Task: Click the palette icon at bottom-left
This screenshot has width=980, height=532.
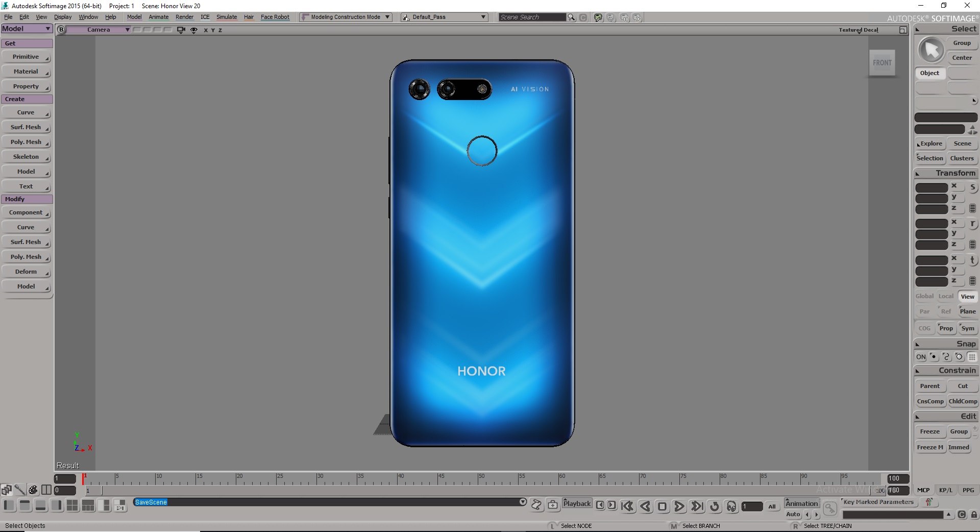Action: pos(33,490)
